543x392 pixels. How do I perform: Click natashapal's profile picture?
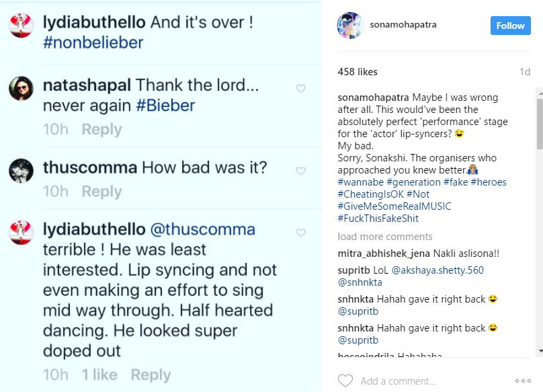point(21,89)
